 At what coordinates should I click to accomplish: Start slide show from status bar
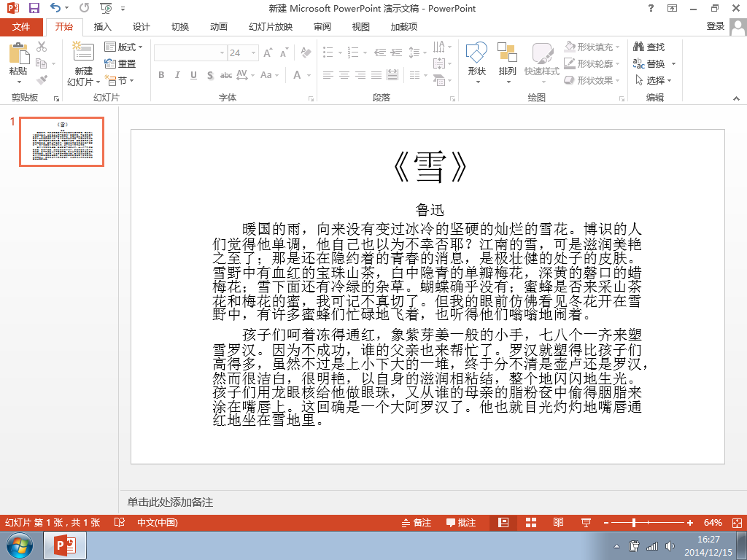[586, 522]
